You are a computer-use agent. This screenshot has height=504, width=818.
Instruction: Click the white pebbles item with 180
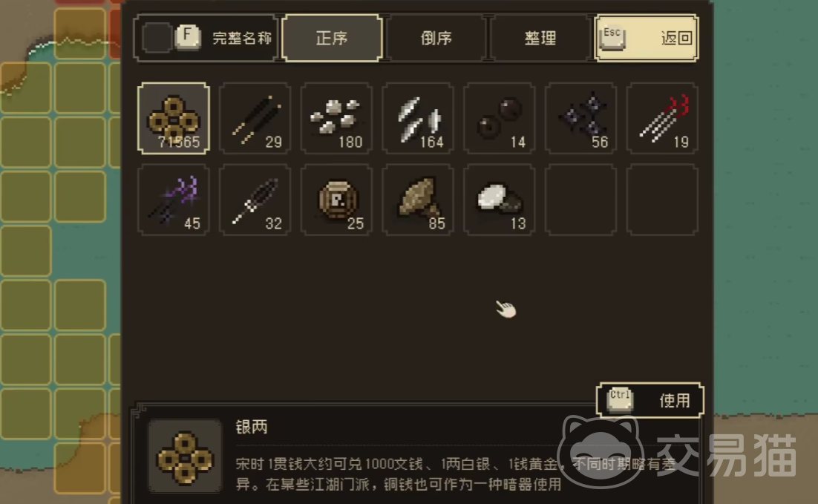pyautogui.click(x=336, y=119)
